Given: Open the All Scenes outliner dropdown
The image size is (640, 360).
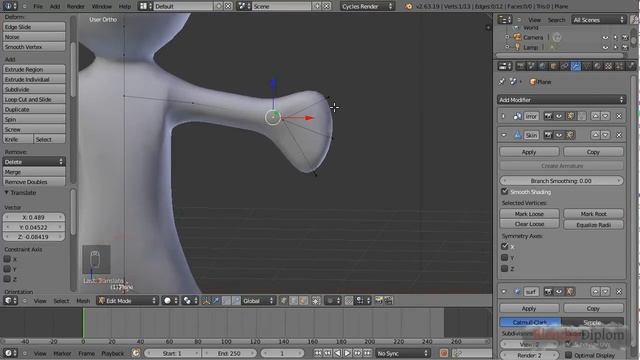Looking at the screenshot, I should [599, 20].
